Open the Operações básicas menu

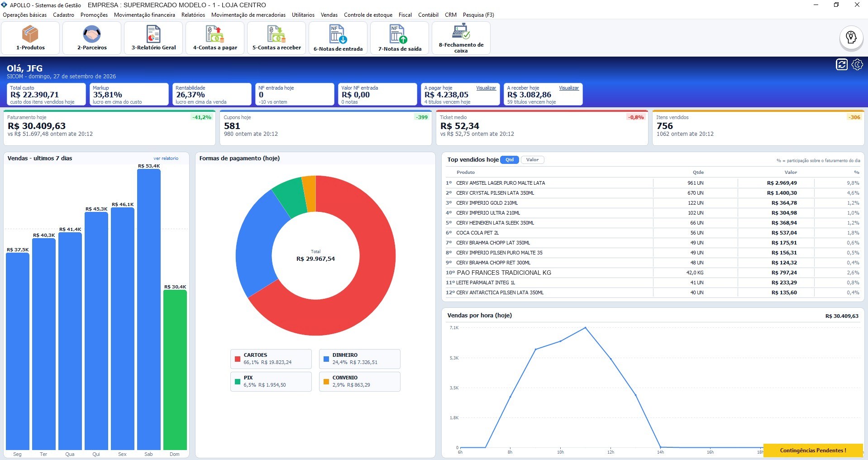pyautogui.click(x=25, y=15)
